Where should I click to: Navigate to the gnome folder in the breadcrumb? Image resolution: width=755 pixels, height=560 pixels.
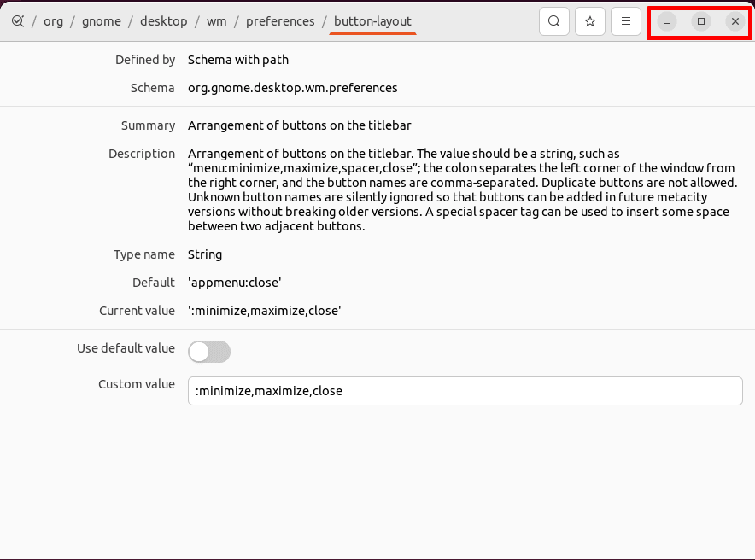point(102,20)
